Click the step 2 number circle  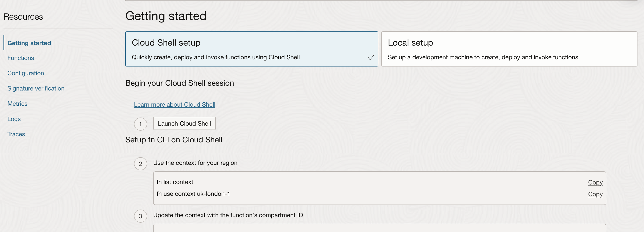point(141,164)
